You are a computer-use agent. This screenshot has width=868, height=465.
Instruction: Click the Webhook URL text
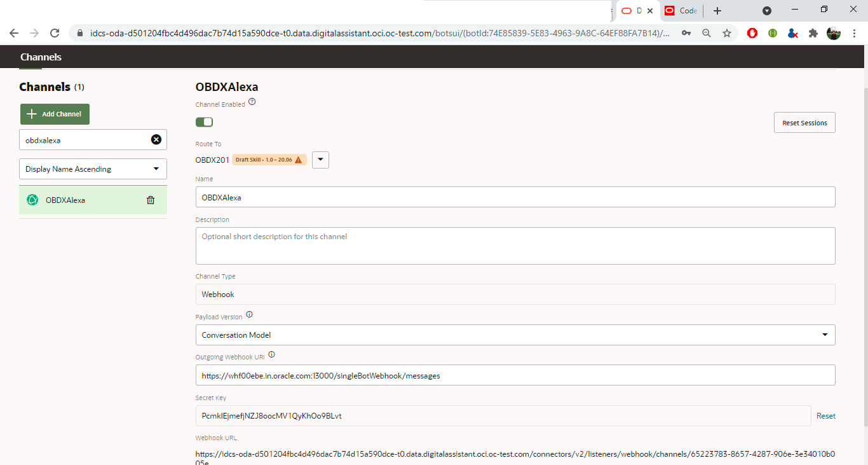tap(515, 459)
